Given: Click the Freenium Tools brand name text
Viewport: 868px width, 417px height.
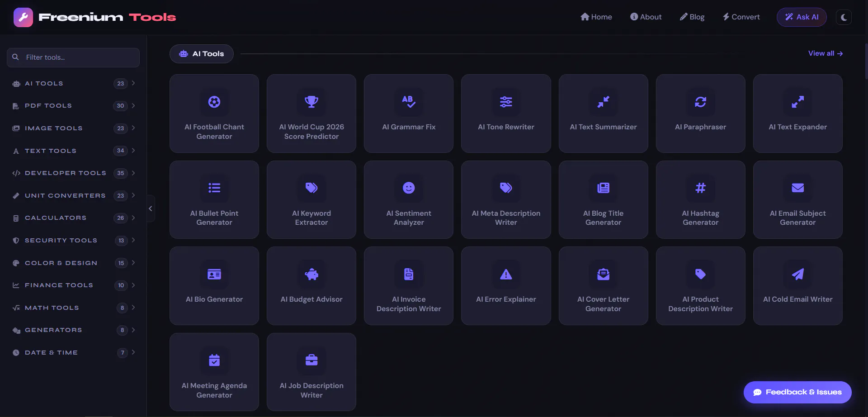Looking at the screenshot, I should pos(107,17).
